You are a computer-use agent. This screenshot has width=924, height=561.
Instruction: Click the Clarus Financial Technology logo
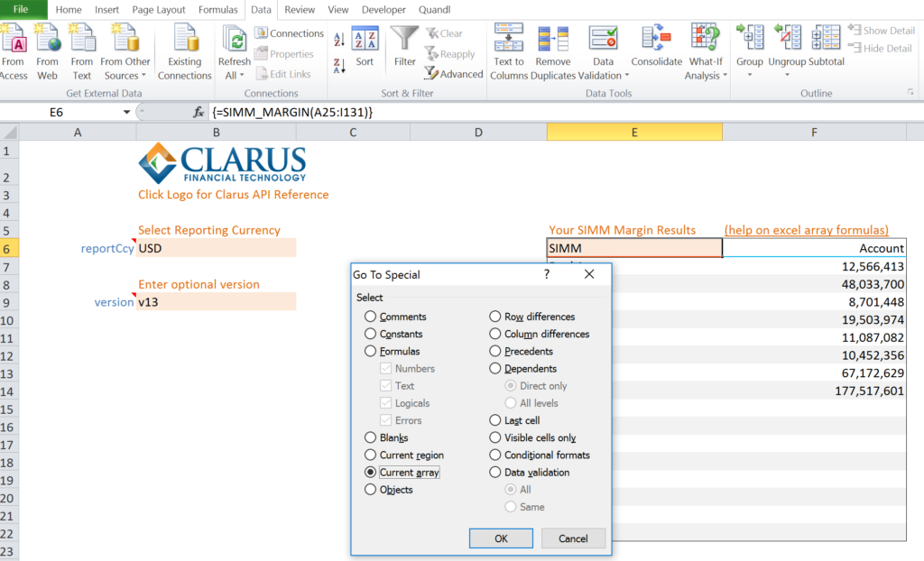click(222, 162)
